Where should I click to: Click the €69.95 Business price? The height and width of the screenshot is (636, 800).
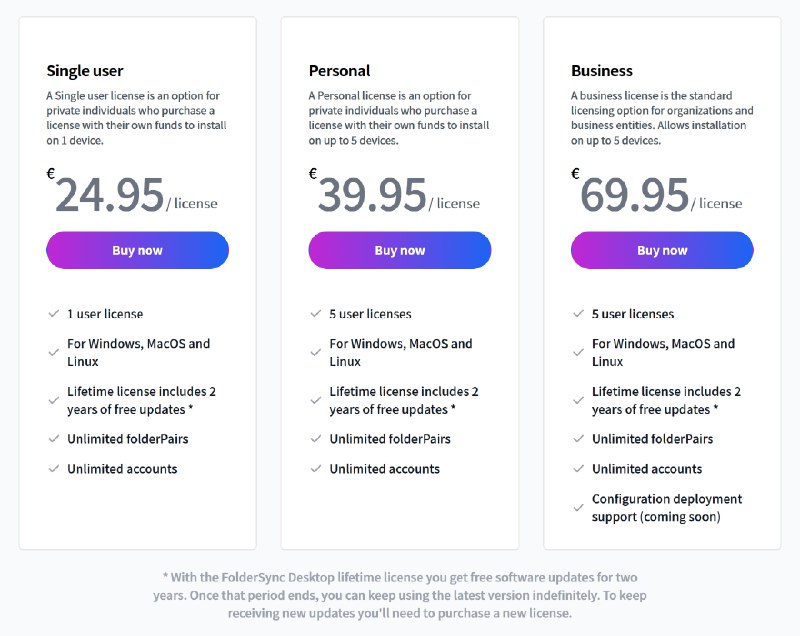tap(634, 195)
